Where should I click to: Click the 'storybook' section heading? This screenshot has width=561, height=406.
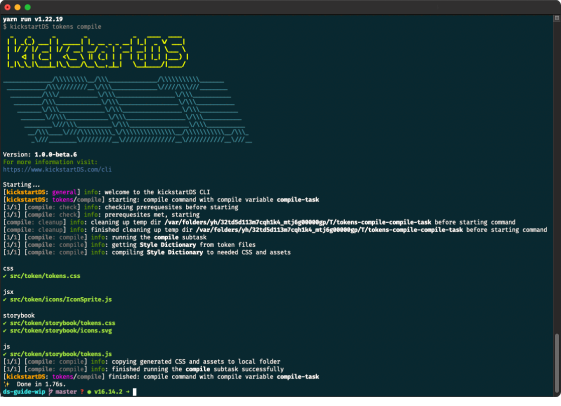(x=19, y=315)
